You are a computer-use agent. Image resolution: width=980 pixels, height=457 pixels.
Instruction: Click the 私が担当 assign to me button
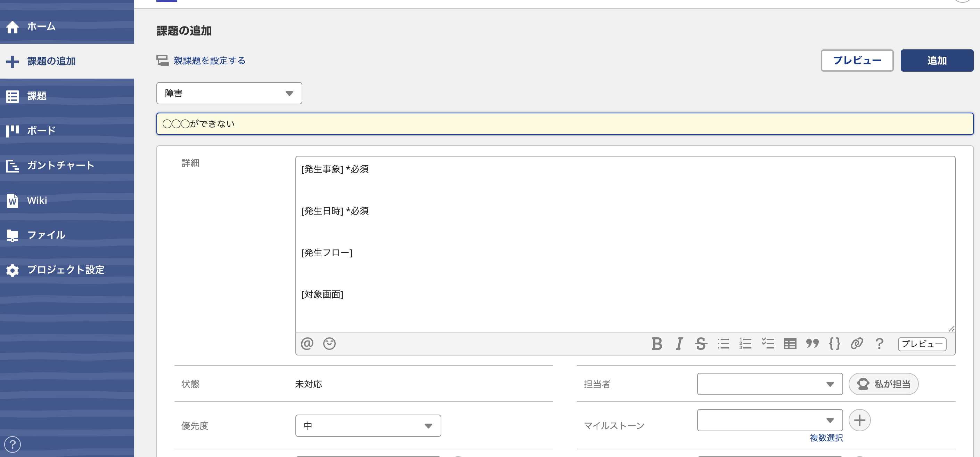[x=883, y=384]
